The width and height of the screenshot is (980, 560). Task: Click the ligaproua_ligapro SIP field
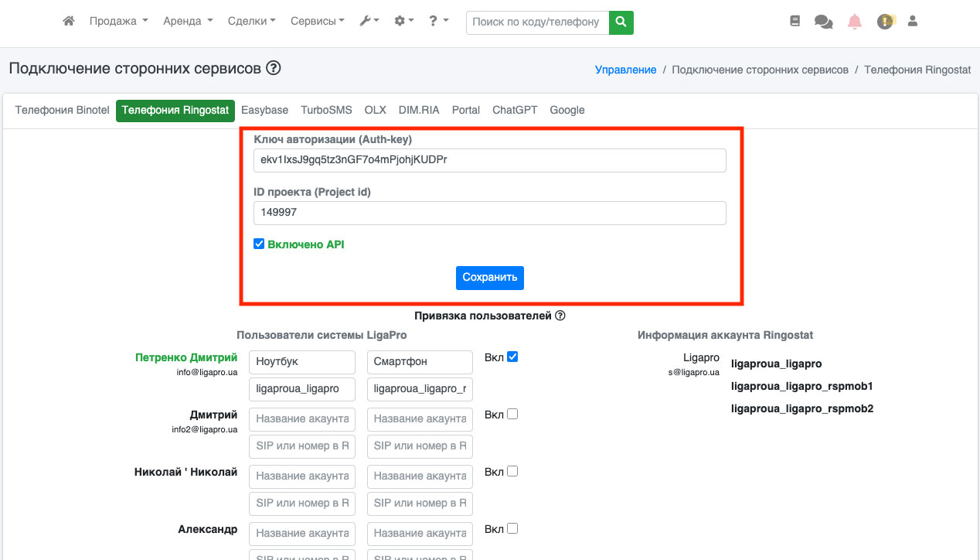302,389
